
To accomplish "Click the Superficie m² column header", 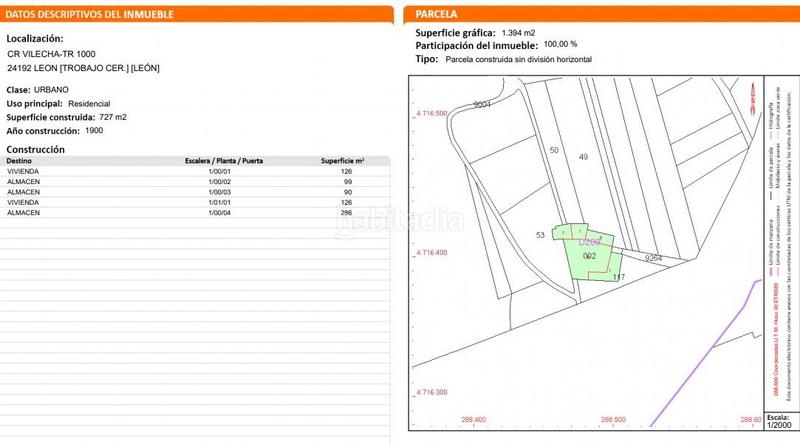I will click(342, 160).
